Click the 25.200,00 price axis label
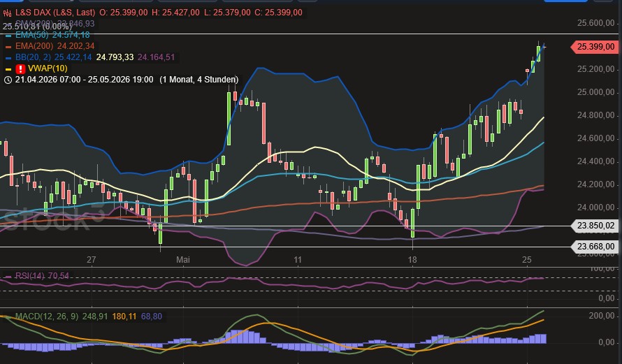The image size is (622, 364). 596,69
